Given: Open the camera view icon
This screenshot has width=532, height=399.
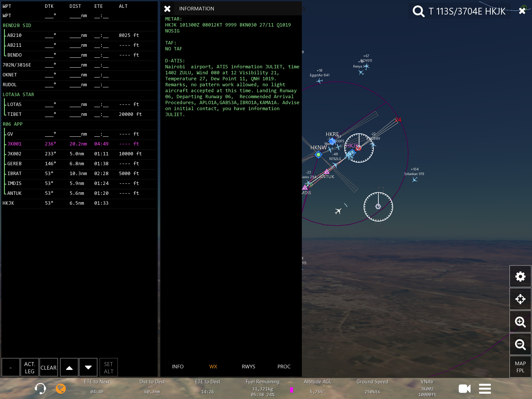Looking at the screenshot, I should click(x=464, y=389).
